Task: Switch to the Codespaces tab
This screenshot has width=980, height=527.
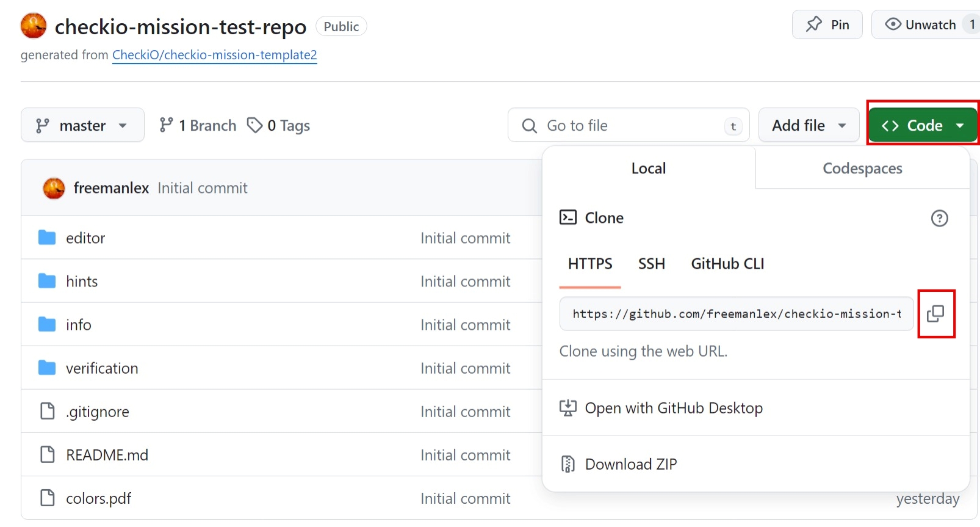Action: click(862, 168)
